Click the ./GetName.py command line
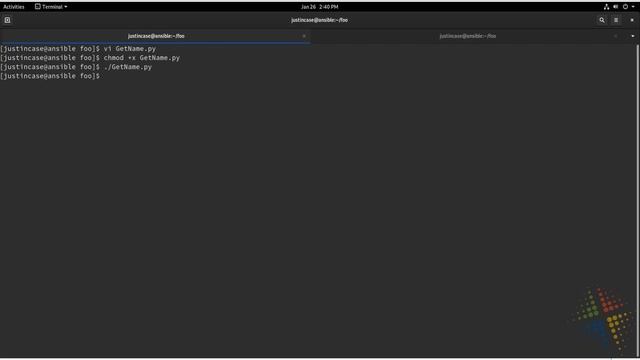 pos(76,67)
